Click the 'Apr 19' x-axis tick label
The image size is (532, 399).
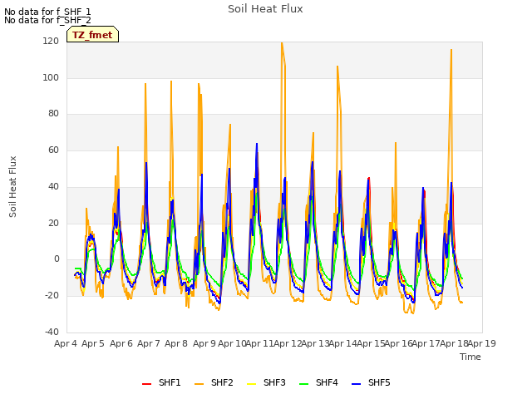coord(482,343)
